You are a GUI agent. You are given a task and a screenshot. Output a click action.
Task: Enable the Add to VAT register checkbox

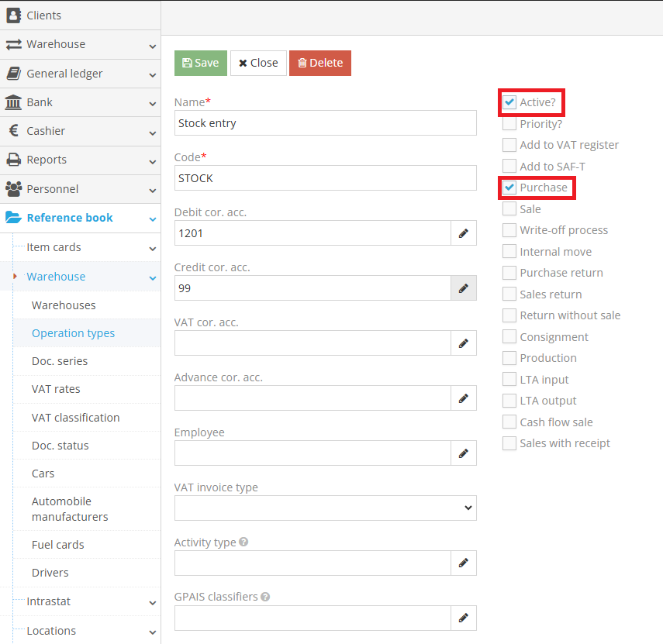[x=509, y=145]
